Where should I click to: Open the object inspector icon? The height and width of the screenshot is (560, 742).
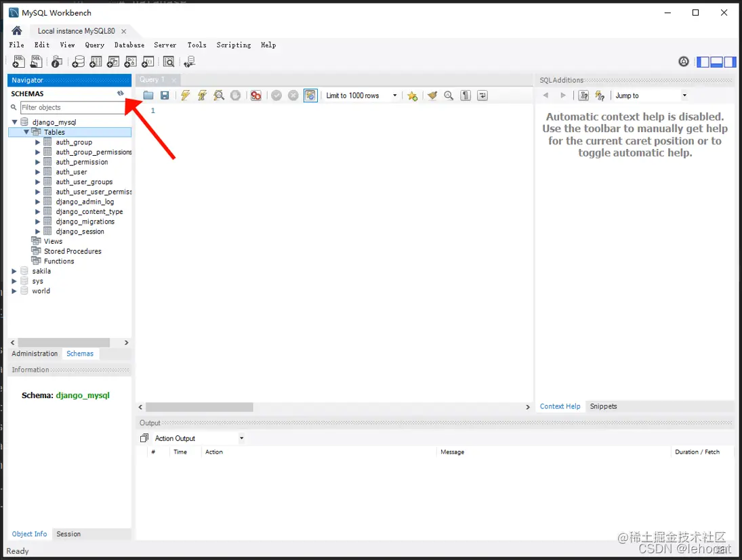[57, 62]
